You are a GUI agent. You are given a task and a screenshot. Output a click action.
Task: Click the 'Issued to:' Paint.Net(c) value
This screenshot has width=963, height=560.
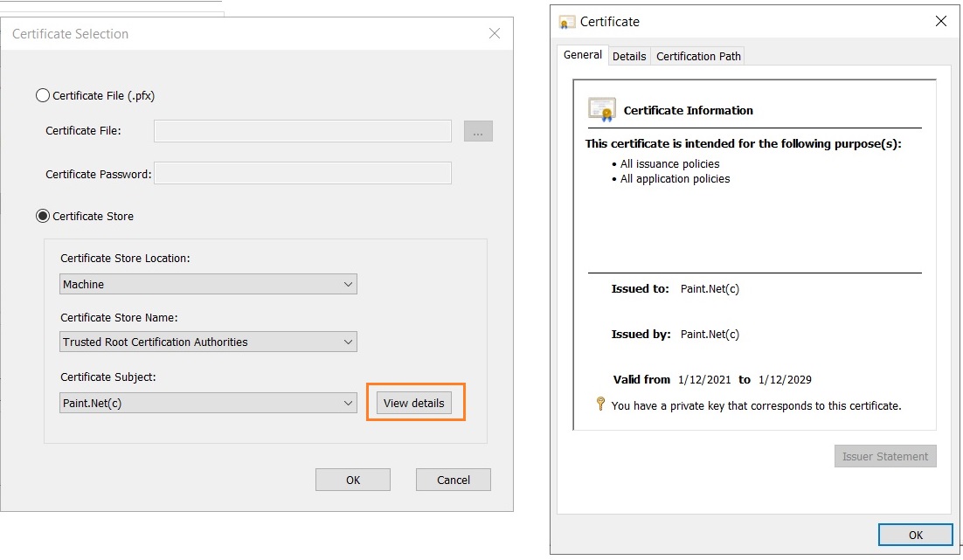coord(710,288)
